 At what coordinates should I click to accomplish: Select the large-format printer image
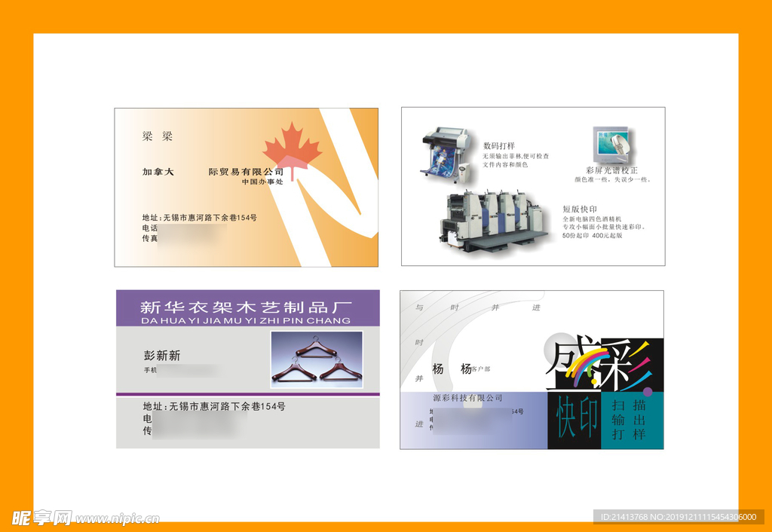click(446, 155)
